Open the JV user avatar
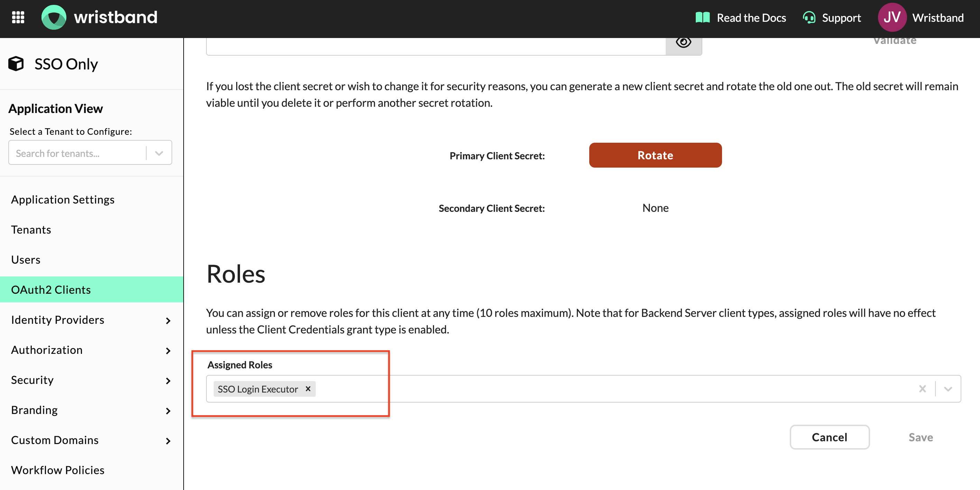This screenshot has width=980, height=490. point(892,18)
